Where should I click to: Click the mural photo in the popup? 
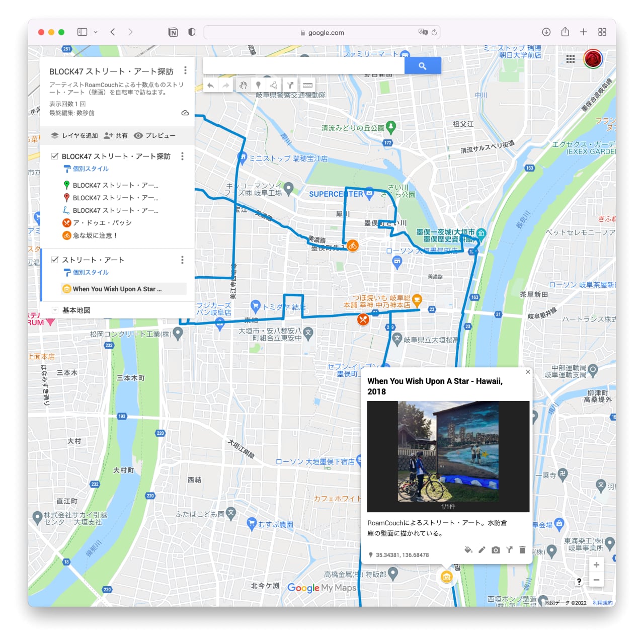[x=448, y=451]
